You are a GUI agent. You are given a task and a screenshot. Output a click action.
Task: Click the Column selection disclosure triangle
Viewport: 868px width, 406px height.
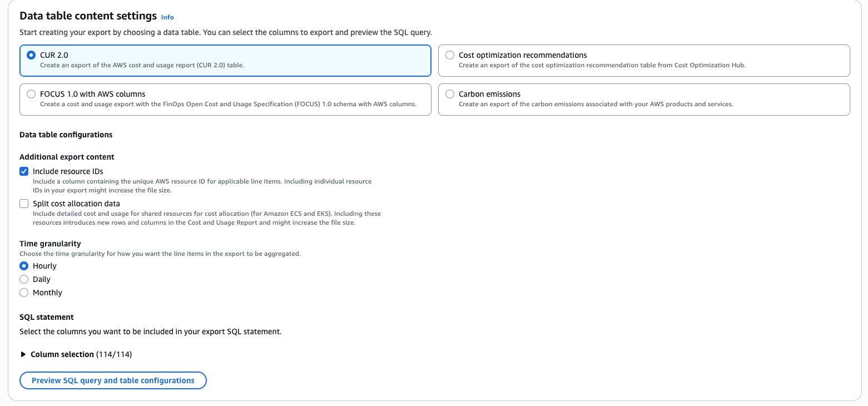click(23, 354)
